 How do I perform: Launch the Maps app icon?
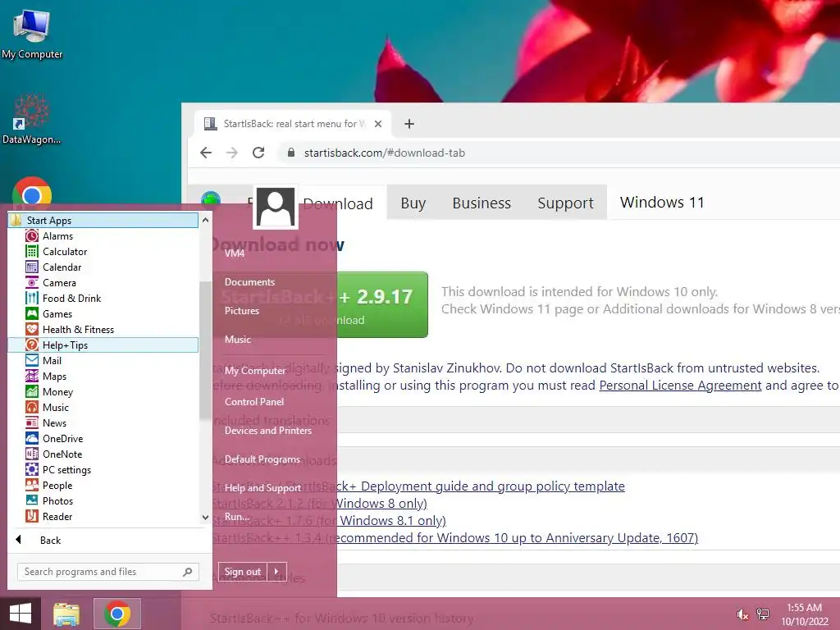click(32, 376)
